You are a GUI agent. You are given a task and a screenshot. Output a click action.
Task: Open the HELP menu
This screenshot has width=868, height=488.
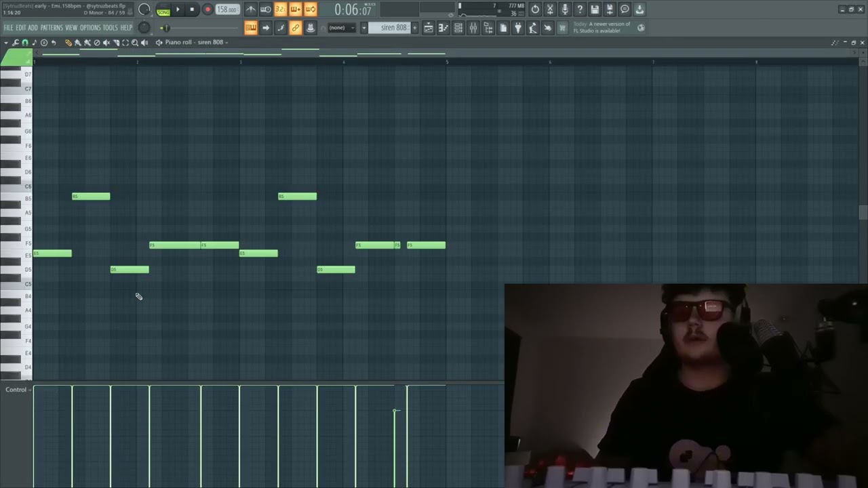[x=126, y=28]
